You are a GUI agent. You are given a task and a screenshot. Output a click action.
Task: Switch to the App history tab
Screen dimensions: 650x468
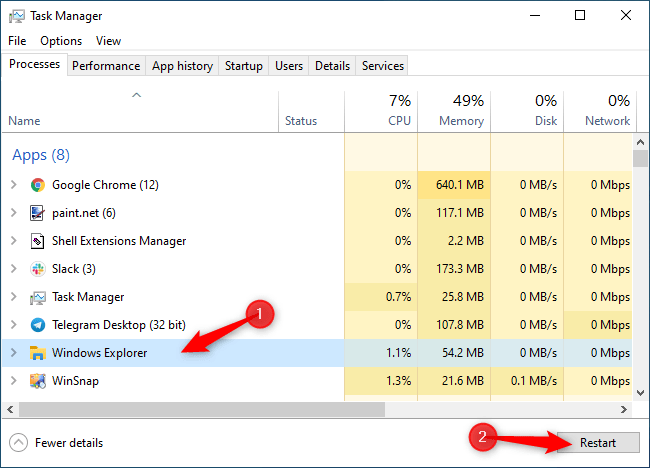tap(182, 66)
